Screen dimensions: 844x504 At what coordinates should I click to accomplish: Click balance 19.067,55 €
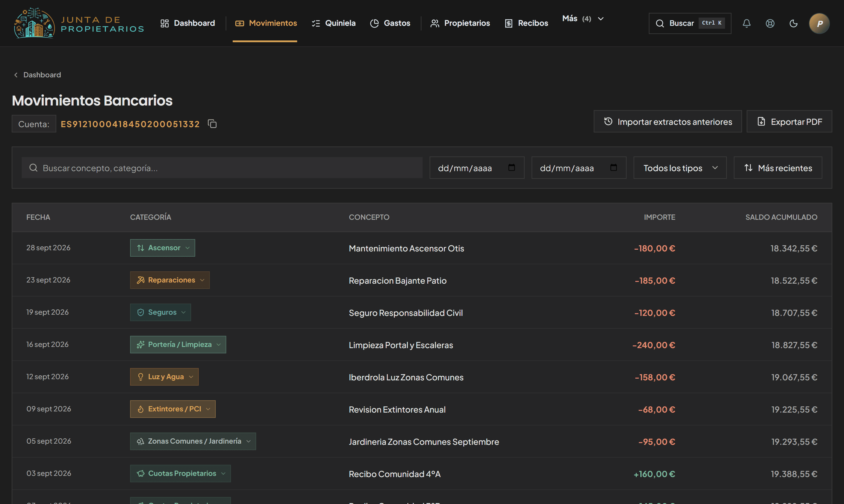point(794,377)
